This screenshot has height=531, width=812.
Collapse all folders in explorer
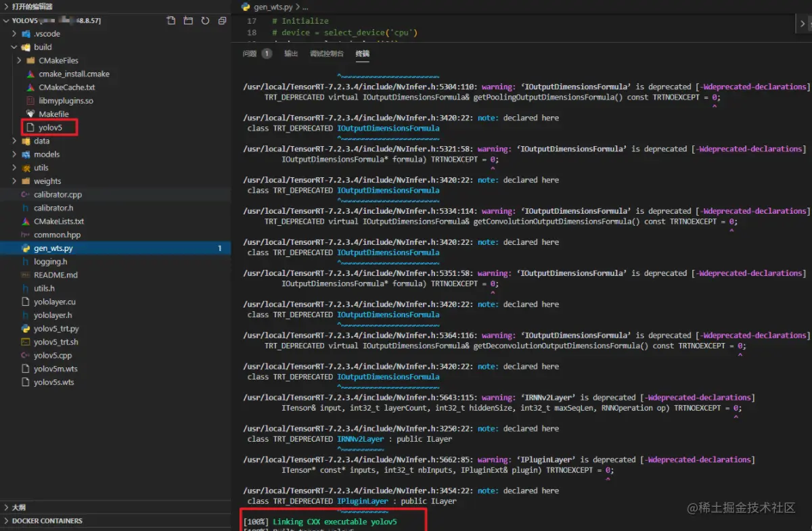point(222,20)
